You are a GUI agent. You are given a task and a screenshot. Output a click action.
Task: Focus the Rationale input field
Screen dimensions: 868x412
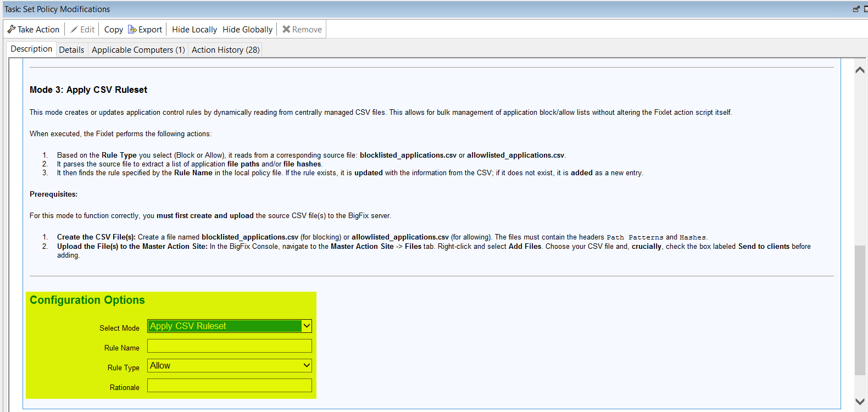pyautogui.click(x=230, y=386)
